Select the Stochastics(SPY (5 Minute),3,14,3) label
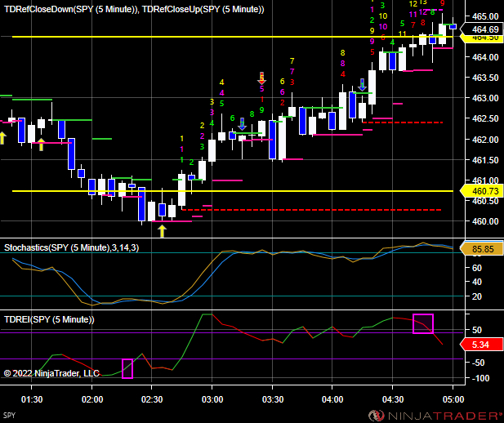 coord(71,247)
